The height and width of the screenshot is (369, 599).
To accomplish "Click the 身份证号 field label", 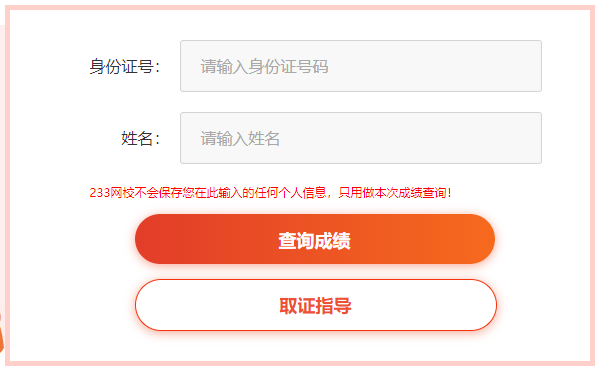I will [x=125, y=66].
